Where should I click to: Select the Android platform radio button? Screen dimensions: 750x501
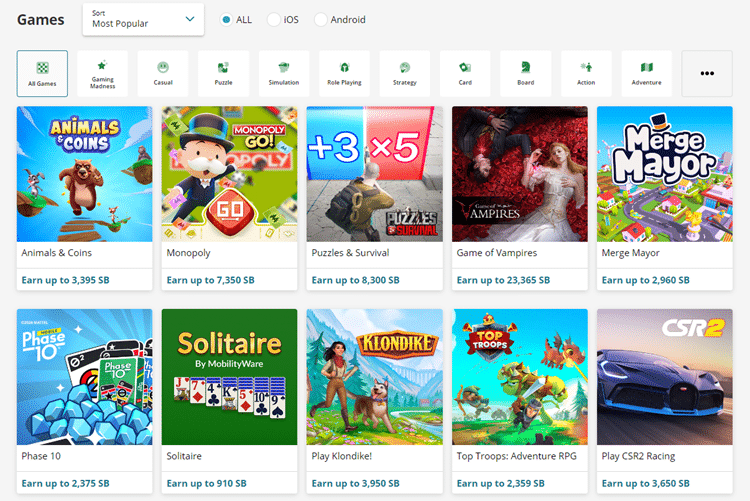pos(320,20)
